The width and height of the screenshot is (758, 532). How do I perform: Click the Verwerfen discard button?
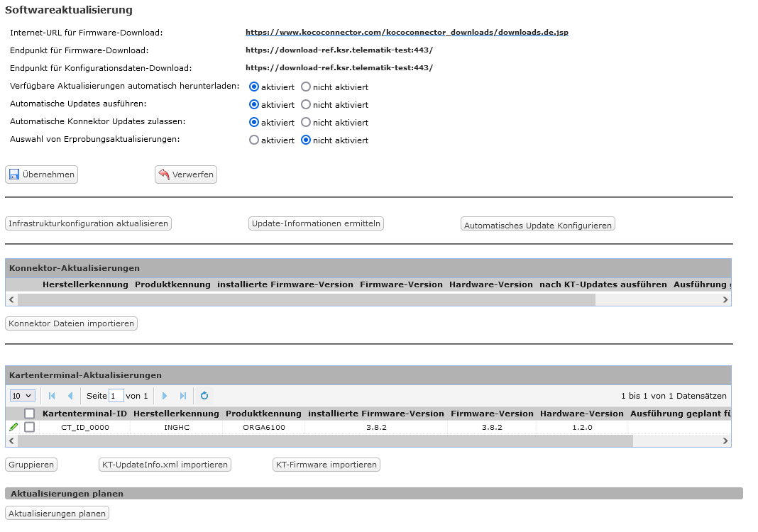pyautogui.click(x=186, y=174)
